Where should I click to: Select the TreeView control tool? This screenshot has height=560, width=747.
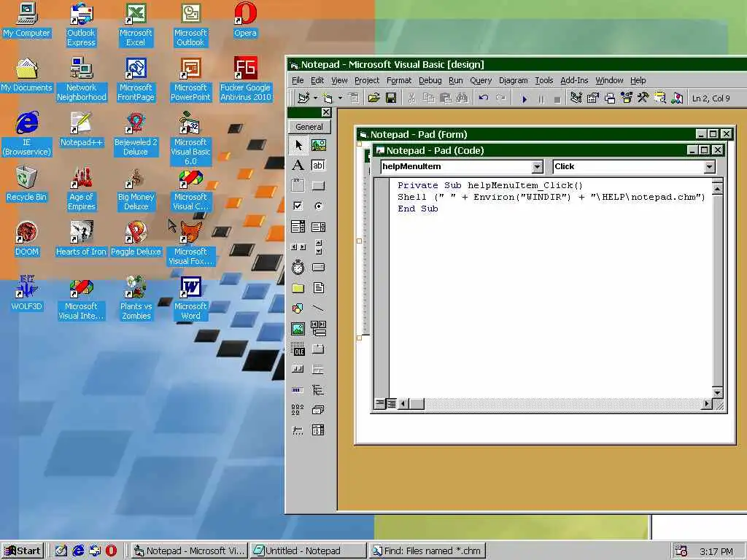click(318, 390)
